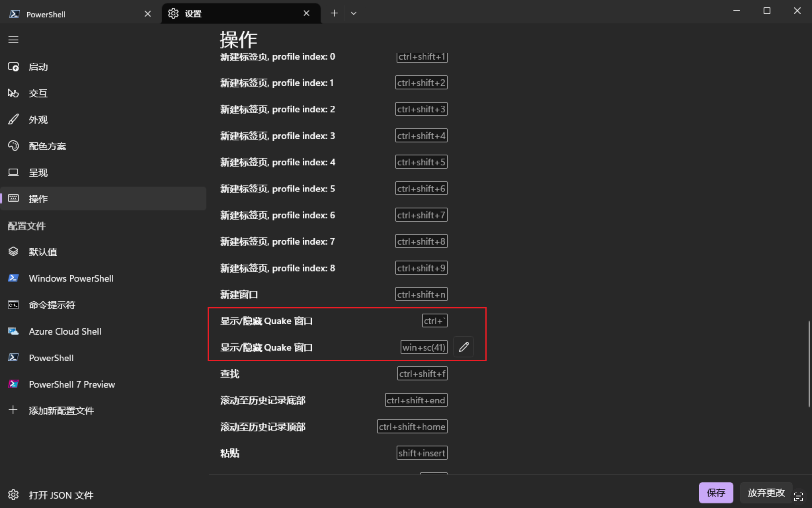
Task: Click the 命令提示符 Command Prompt icon
Action: (x=13, y=304)
